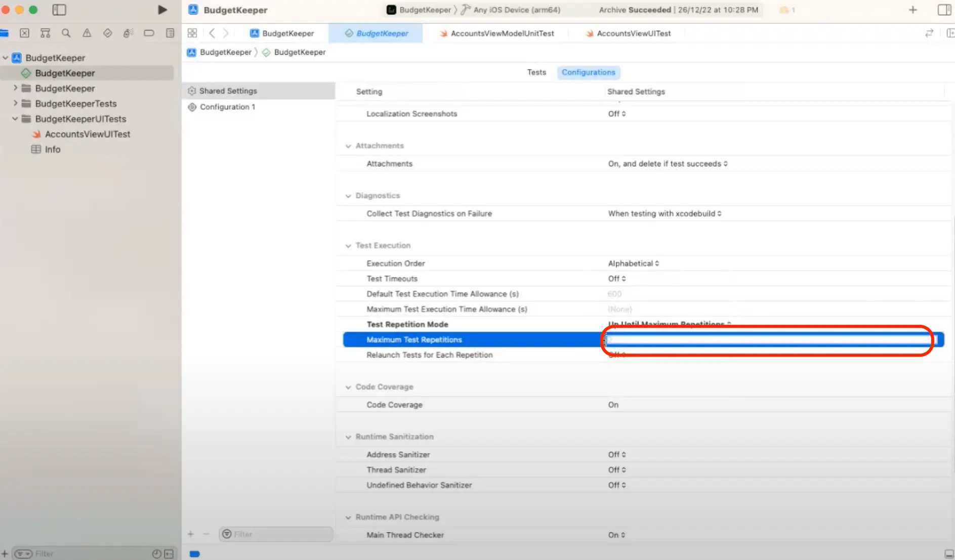Go back with the left chevron
955x560 pixels.
(x=212, y=33)
